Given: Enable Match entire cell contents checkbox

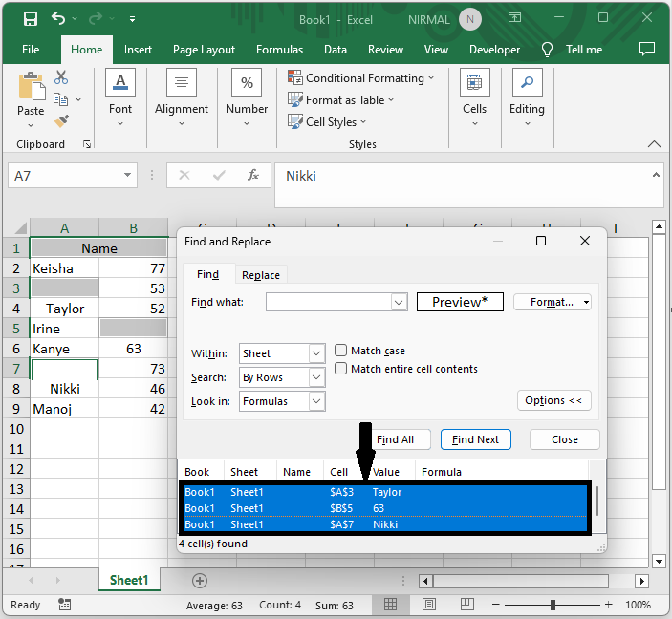Looking at the screenshot, I should click(341, 369).
